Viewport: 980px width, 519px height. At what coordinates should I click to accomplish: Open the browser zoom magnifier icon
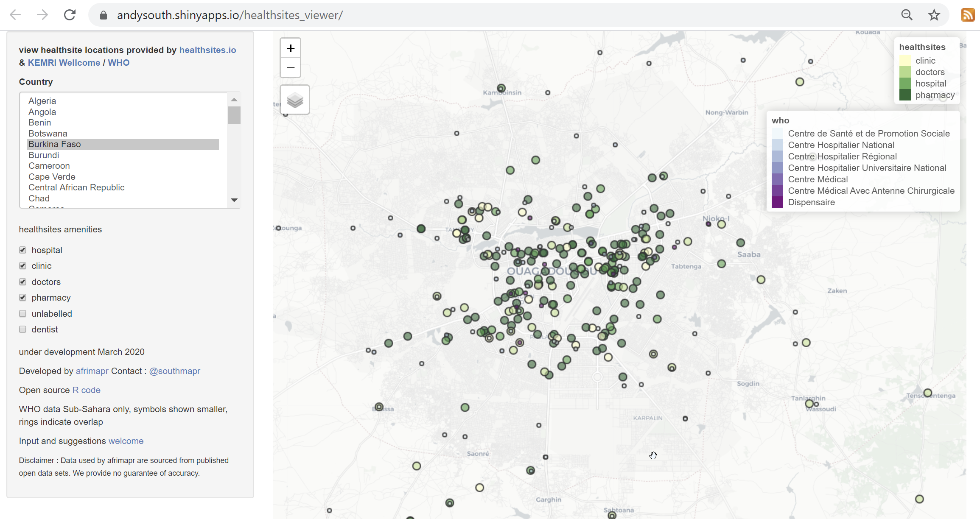[907, 15]
